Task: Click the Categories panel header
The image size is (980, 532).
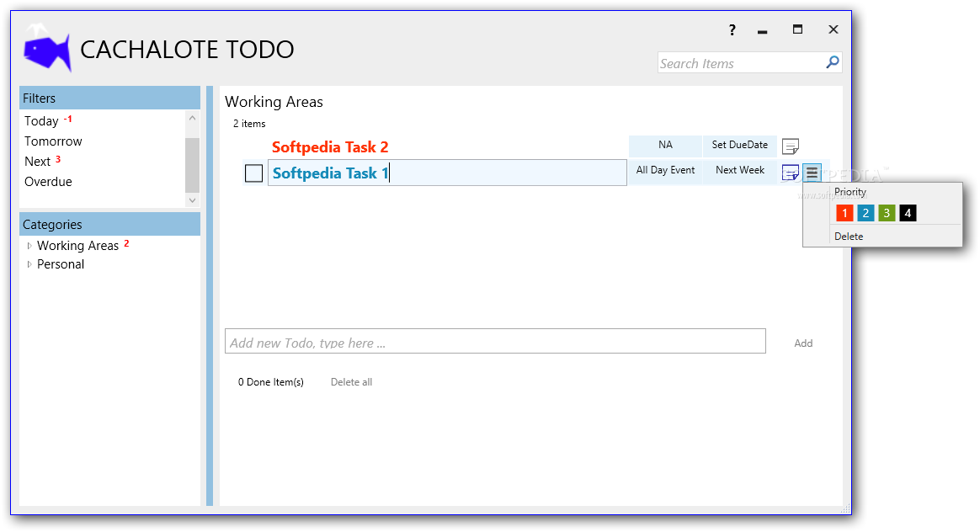Action: (109, 225)
